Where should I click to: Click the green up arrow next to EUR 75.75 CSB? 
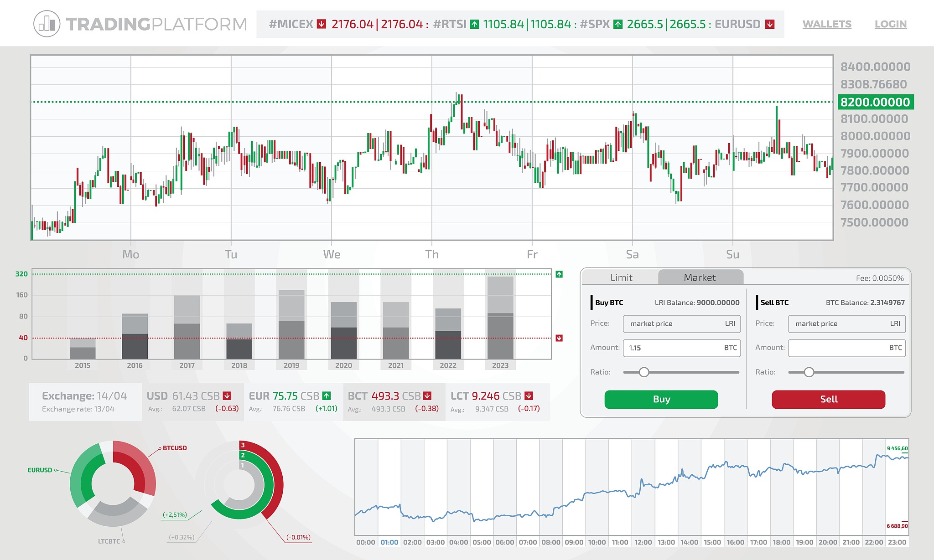[x=327, y=396]
